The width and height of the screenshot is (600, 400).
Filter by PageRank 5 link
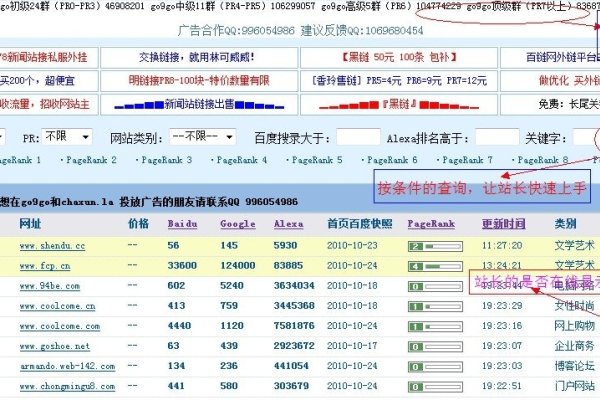click(317, 160)
